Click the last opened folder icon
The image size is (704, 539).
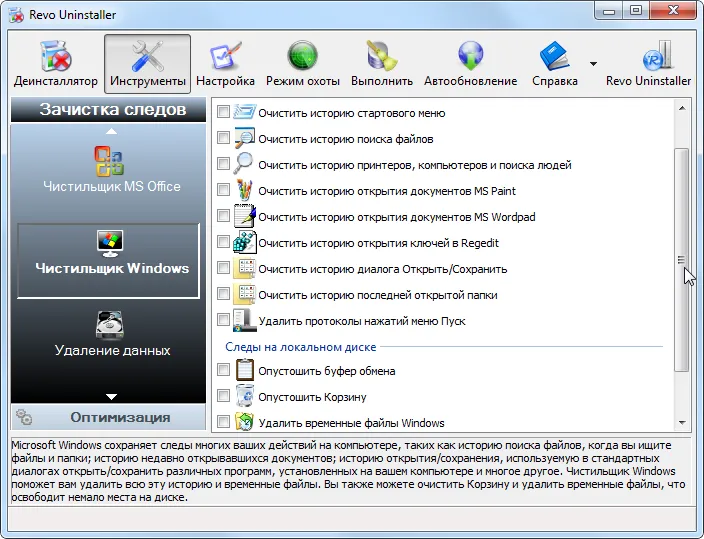[x=245, y=294]
